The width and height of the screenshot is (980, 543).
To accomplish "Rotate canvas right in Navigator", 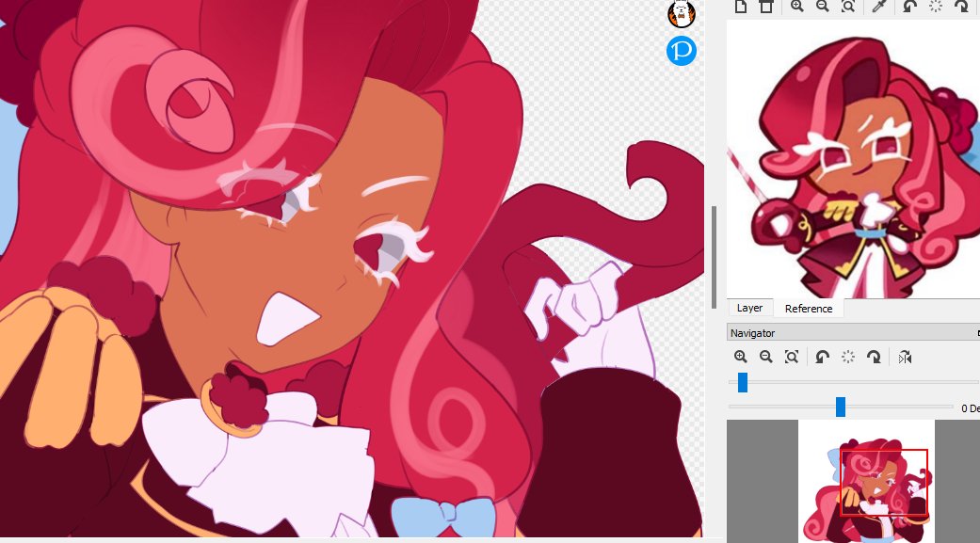I will [x=874, y=357].
